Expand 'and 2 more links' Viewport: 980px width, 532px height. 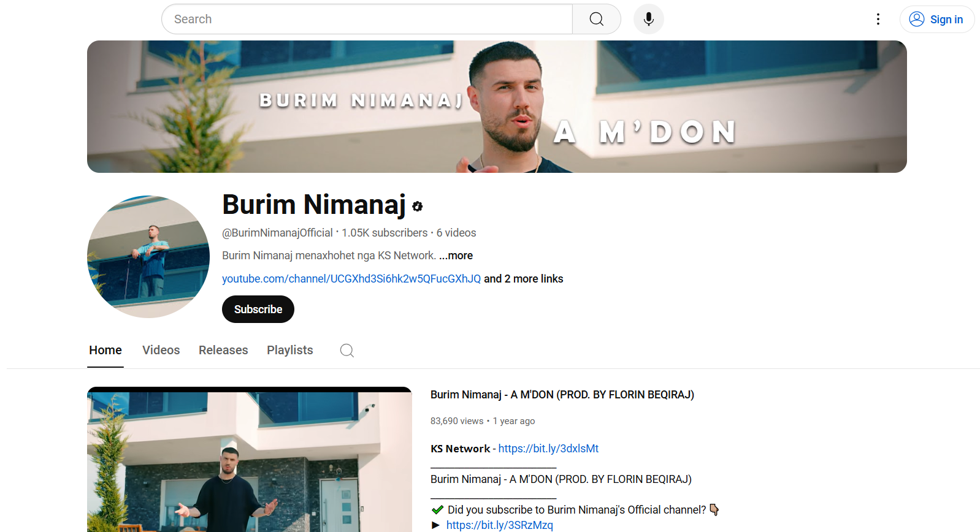[x=523, y=279]
